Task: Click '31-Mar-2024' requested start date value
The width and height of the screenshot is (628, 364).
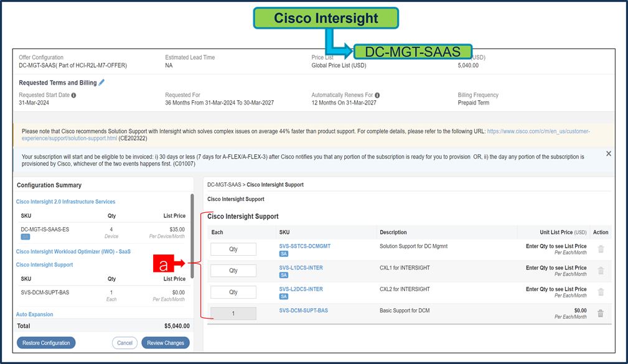Action: tap(34, 103)
